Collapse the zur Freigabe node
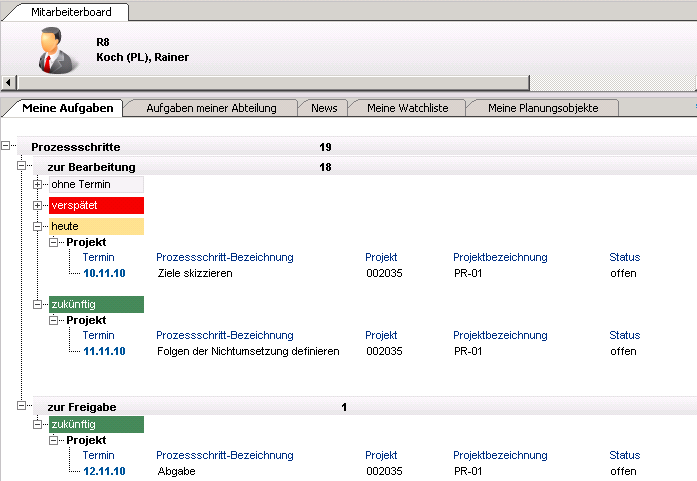The image size is (697, 481). point(22,407)
